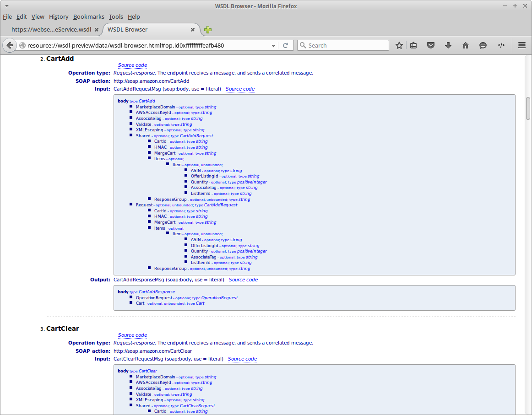The width and height of the screenshot is (532, 415).
Task: Open the View menu
Action: (x=38, y=16)
